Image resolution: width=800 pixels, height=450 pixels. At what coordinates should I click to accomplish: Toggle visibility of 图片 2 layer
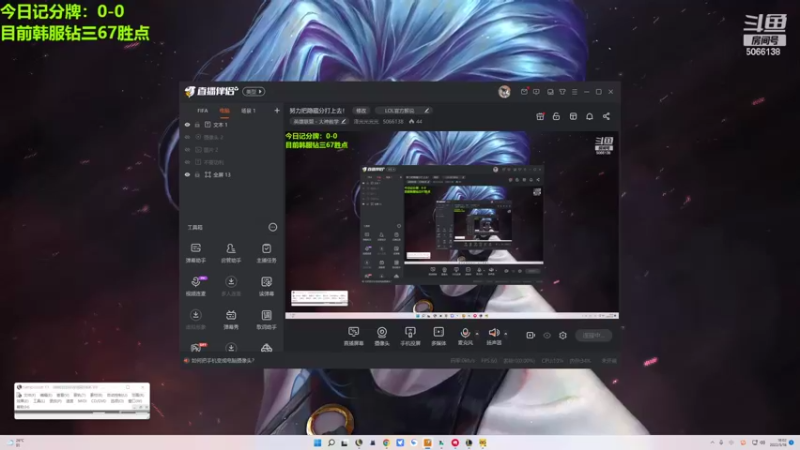point(187,149)
